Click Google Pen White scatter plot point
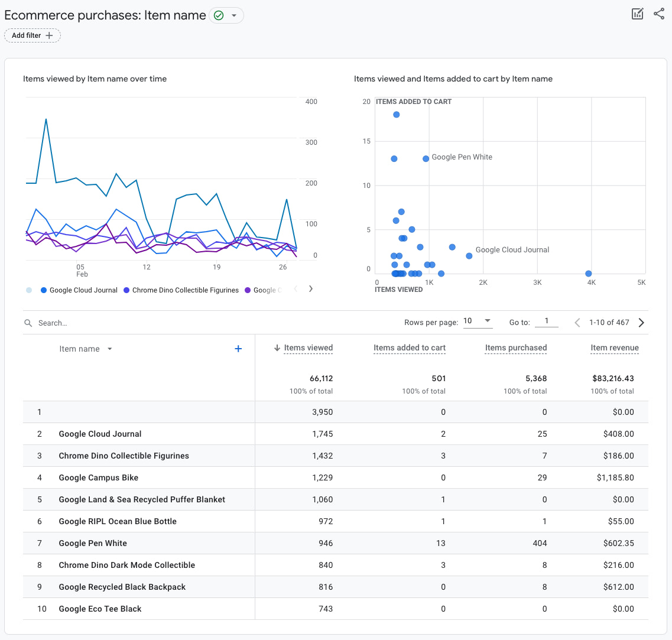672x640 pixels. pos(426,159)
